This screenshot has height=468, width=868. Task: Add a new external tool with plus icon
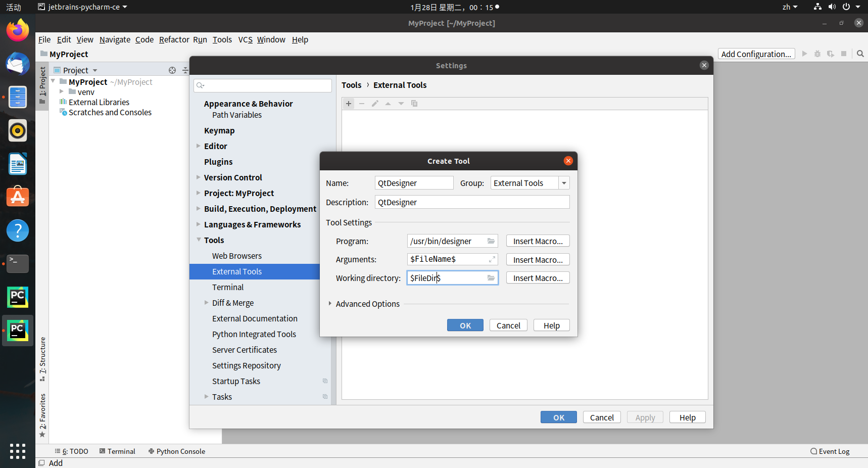pos(349,104)
